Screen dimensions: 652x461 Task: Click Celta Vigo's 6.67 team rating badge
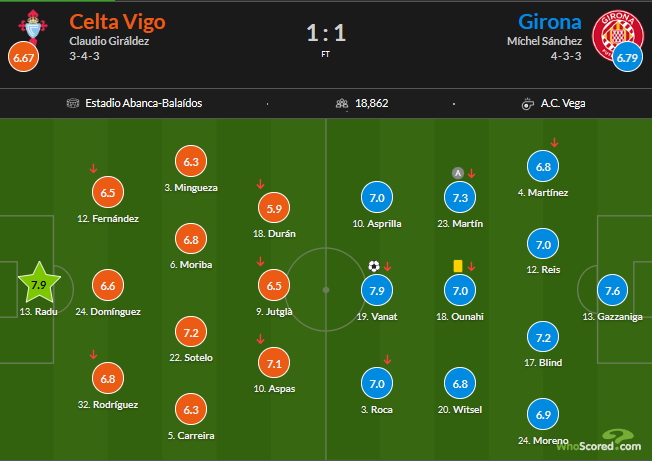[x=24, y=58]
